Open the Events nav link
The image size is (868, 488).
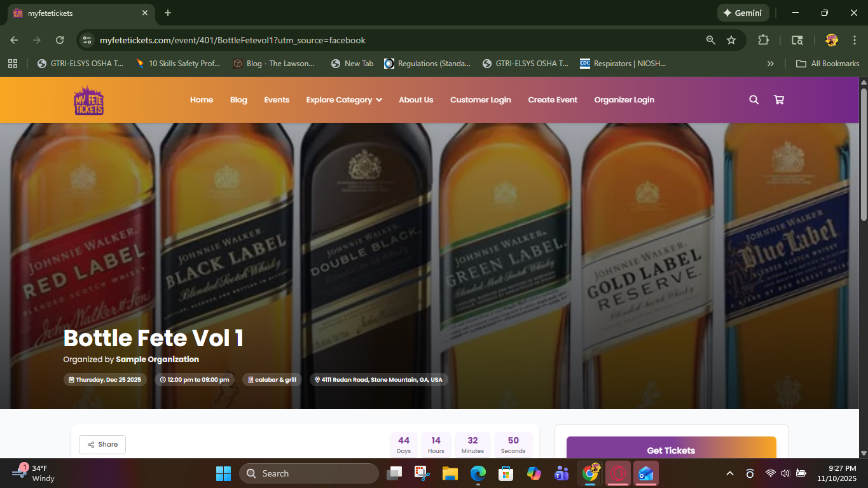277,100
